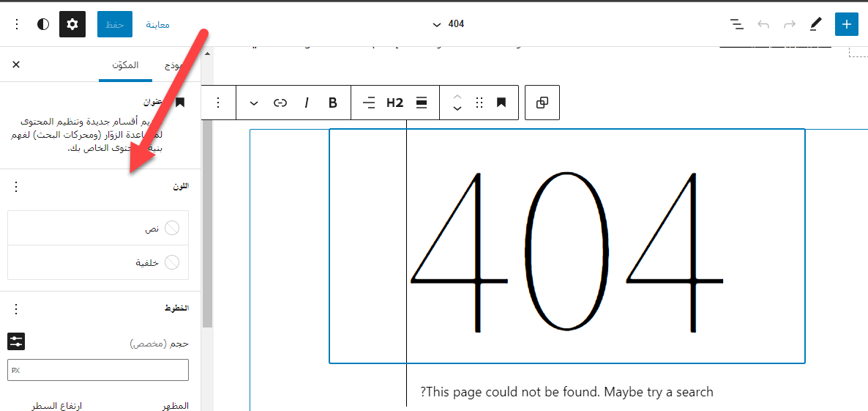
Task: Apply italic formatting to heading
Action: coord(307,103)
